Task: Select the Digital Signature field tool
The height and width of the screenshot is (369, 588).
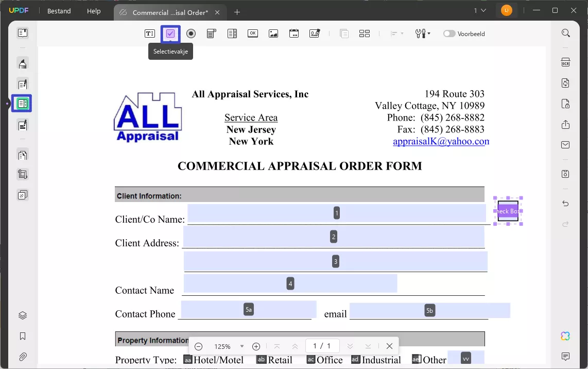Action: (315, 33)
